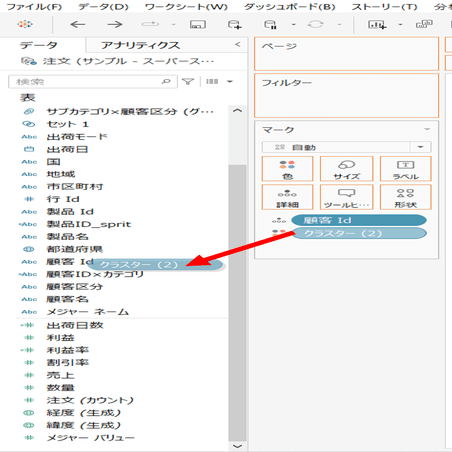Viewport: 452px width, 452px height.
Task: Open the mark type 自動 dropdown
Action: pyautogui.click(x=347, y=147)
